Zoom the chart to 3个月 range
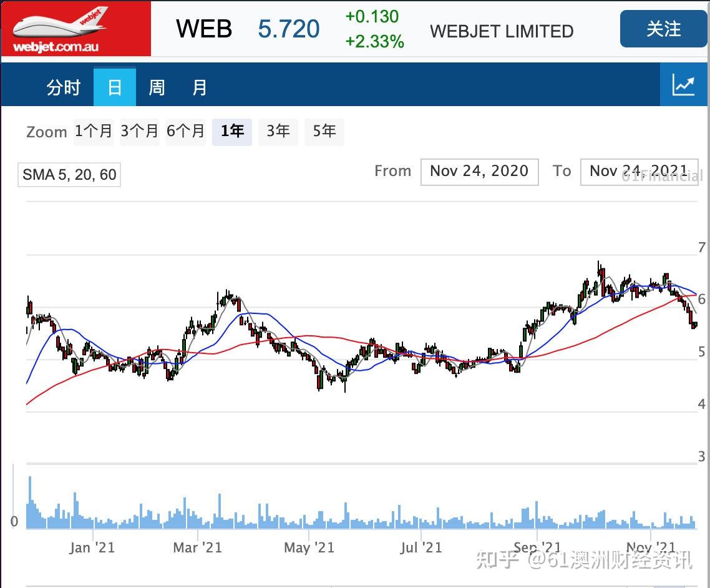This screenshot has height=588, width=710. pos(140,132)
